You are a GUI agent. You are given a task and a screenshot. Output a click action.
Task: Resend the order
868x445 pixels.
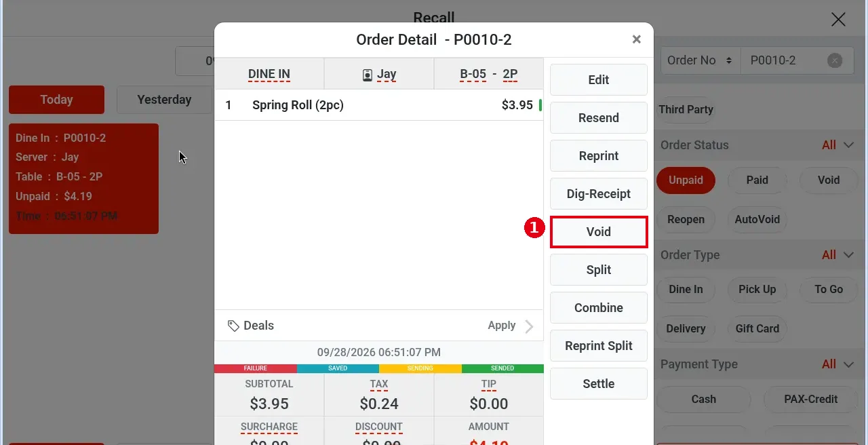pos(599,117)
